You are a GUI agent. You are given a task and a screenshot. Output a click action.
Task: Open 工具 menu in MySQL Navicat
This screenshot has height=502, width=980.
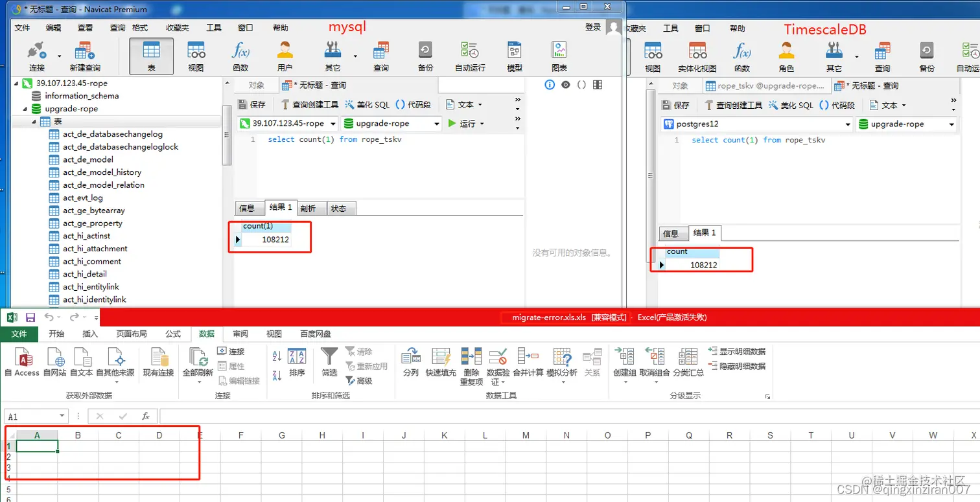click(x=214, y=28)
